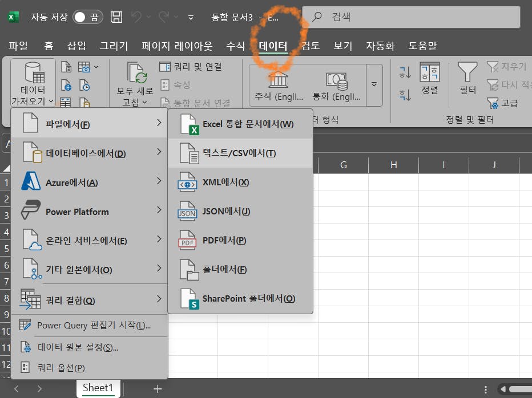Open the 파일 tab
This screenshot has width=532, height=398.
pyautogui.click(x=18, y=46)
